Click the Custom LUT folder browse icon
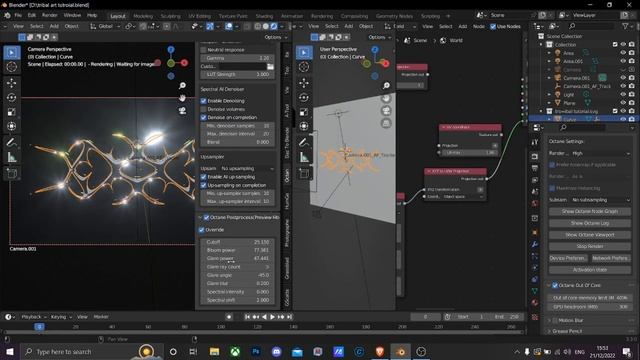This screenshot has height=360, width=640. 270,67
